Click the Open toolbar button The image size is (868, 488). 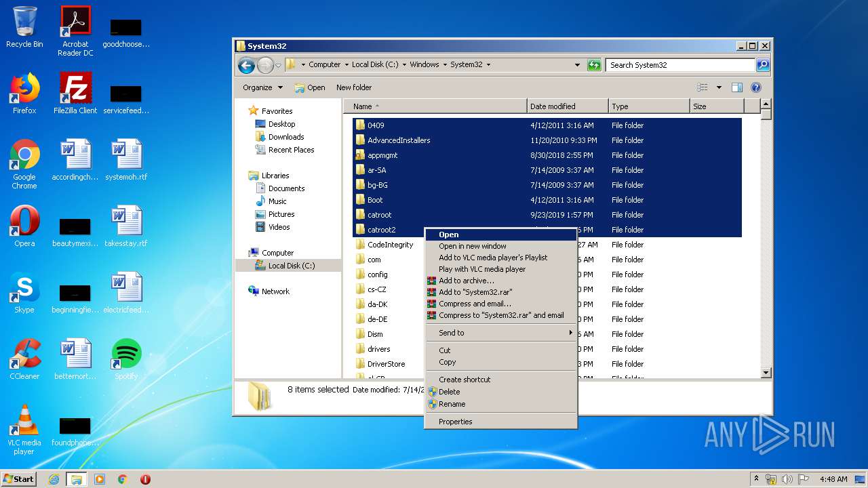tap(310, 87)
